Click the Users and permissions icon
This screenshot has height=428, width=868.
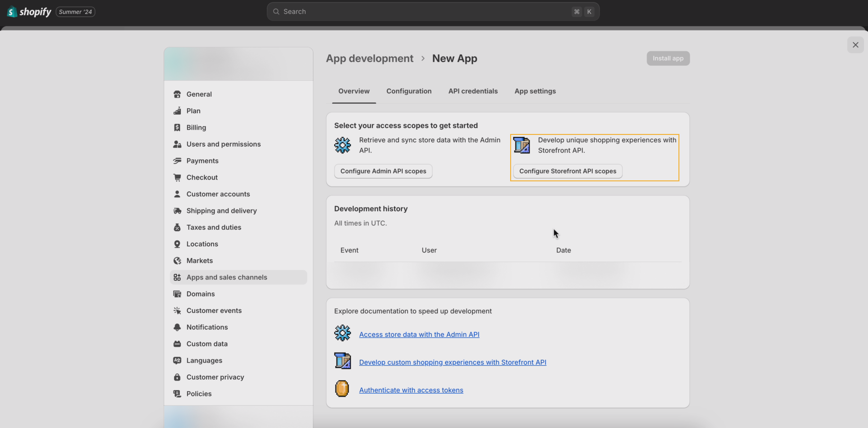177,144
